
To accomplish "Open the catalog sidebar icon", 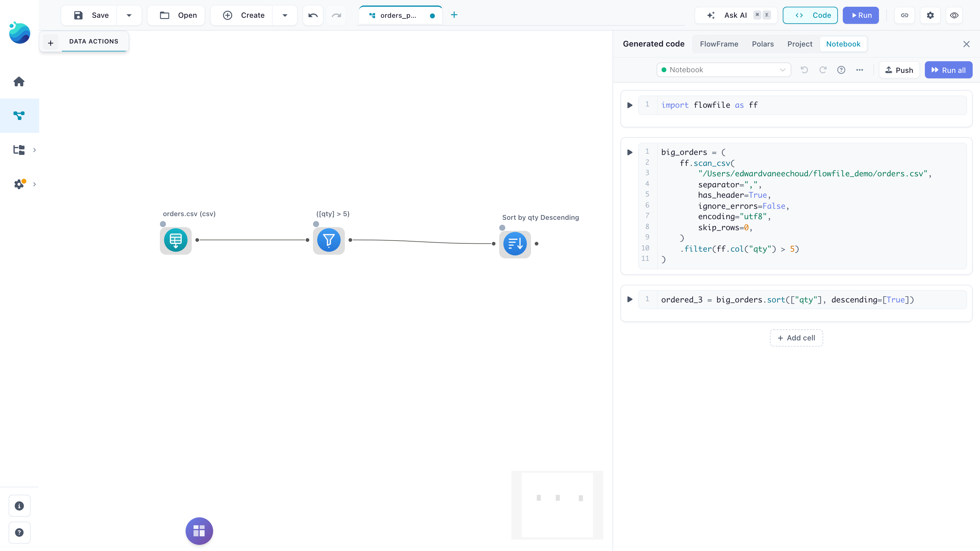I will pos(19,150).
